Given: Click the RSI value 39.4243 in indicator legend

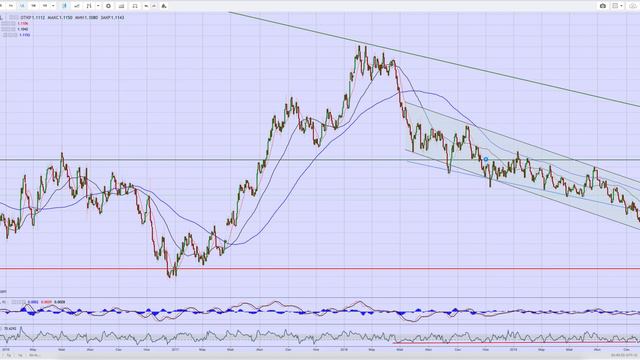Looking at the screenshot, I should (x=10, y=328).
